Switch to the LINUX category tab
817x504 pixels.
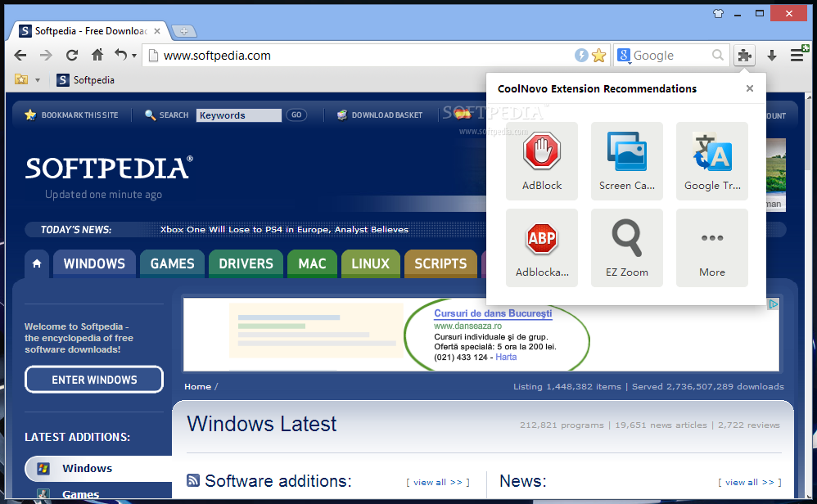[x=371, y=263]
